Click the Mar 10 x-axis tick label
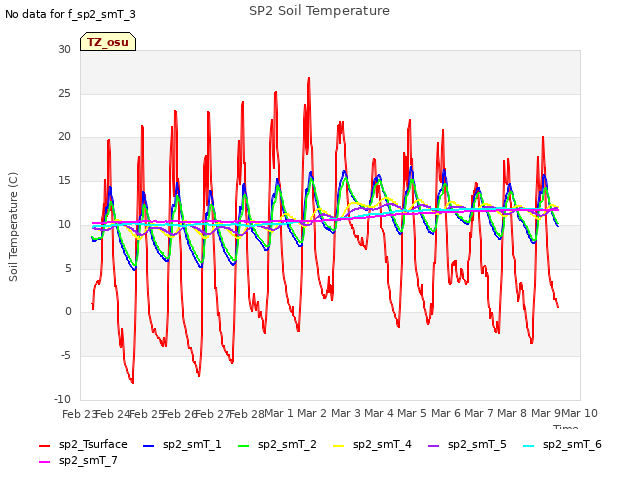This screenshot has height=480, width=640. point(580,413)
